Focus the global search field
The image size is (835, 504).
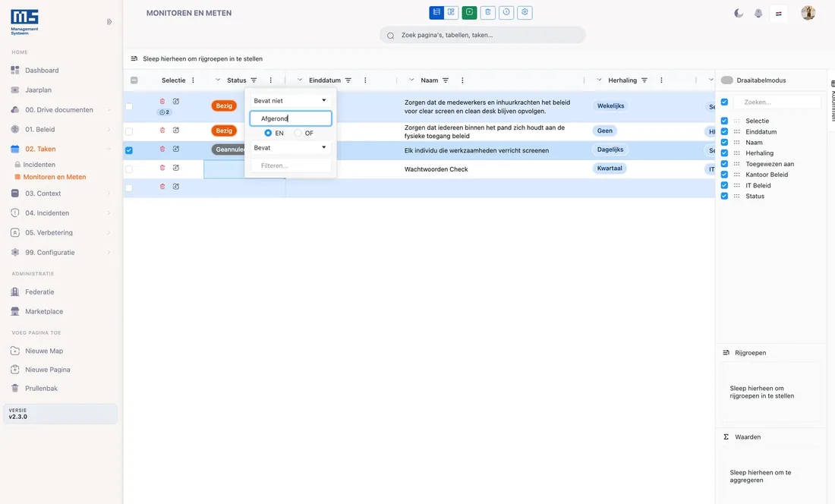[x=483, y=35]
